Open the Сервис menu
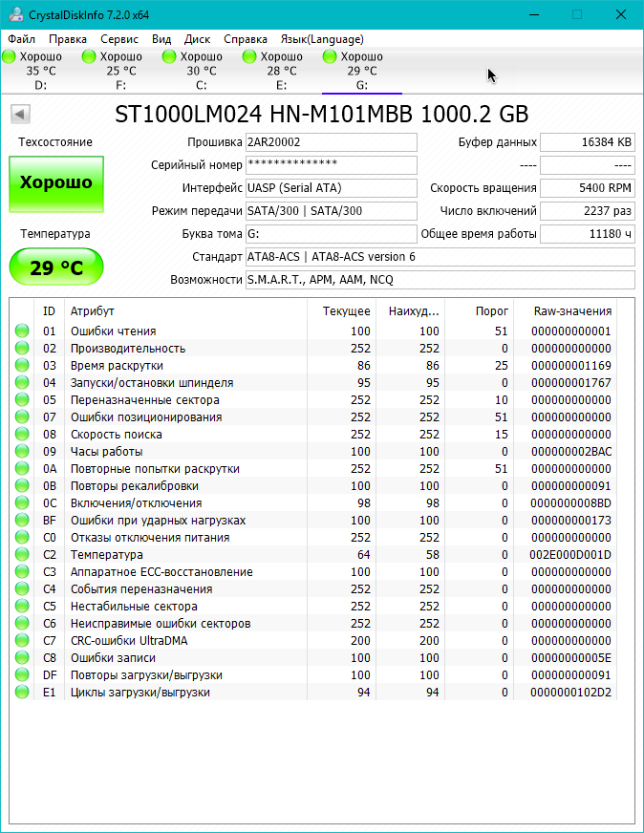This screenshot has width=644, height=833. pyautogui.click(x=119, y=39)
